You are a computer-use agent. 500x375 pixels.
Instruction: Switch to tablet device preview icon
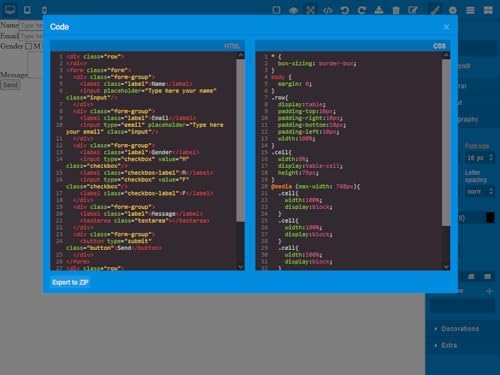pos(27,10)
